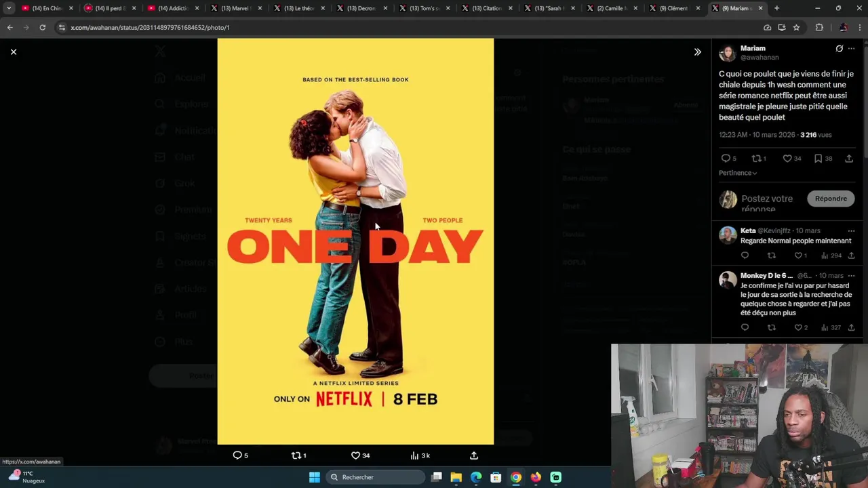868x488 pixels.
Task: Open File Explorer from the taskbar
Action: click(x=456, y=477)
